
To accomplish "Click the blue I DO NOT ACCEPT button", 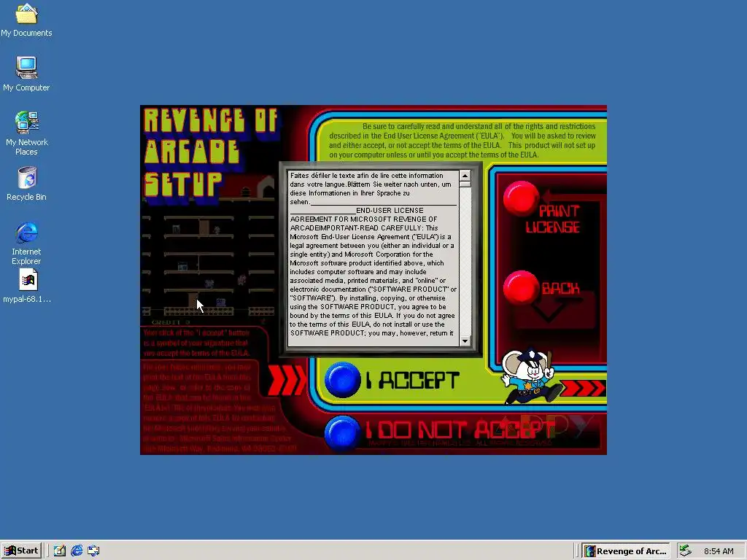I will pyautogui.click(x=343, y=433).
